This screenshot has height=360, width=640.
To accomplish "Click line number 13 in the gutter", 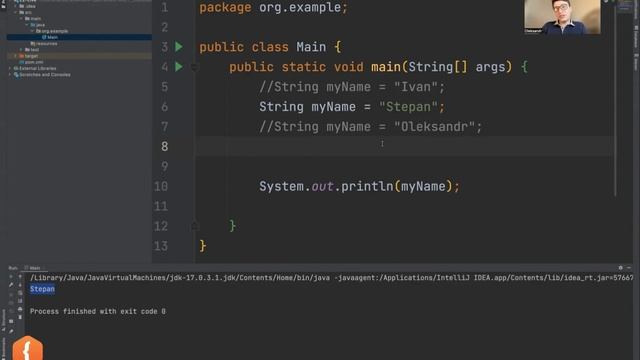I will (161, 246).
